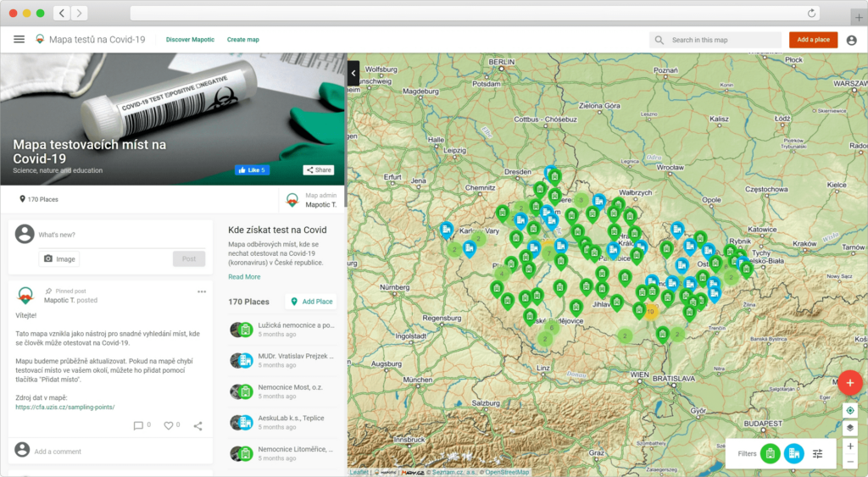Toggle the blue building category filter
The image size is (868, 477).
pos(793,454)
